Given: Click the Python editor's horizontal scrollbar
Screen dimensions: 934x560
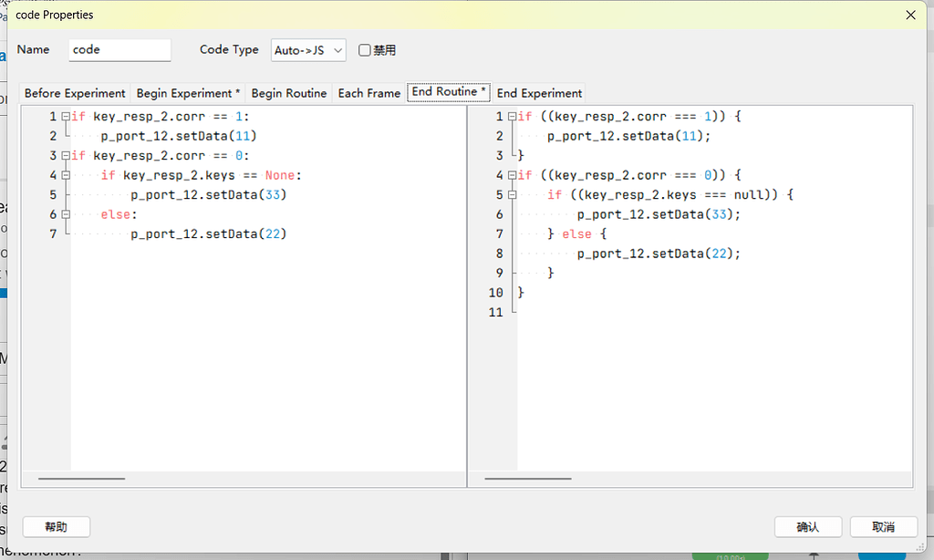Looking at the screenshot, I should point(81,478).
